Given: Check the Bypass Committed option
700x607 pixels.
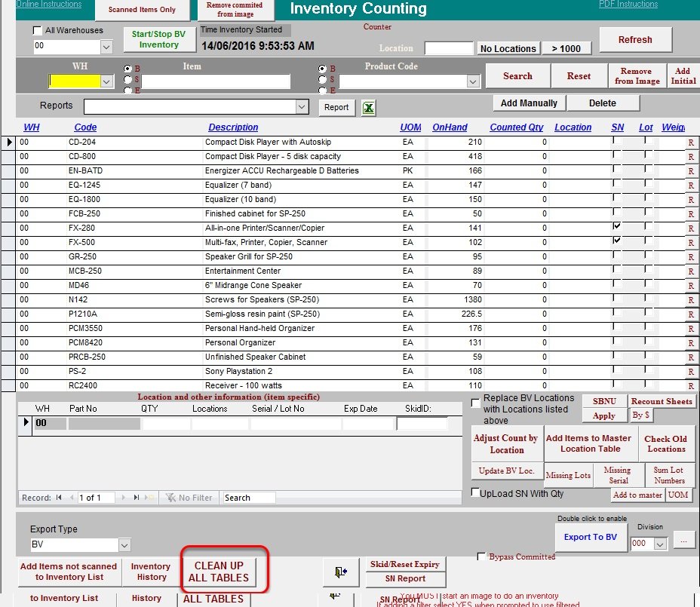Looking at the screenshot, I should click(482, 556).
